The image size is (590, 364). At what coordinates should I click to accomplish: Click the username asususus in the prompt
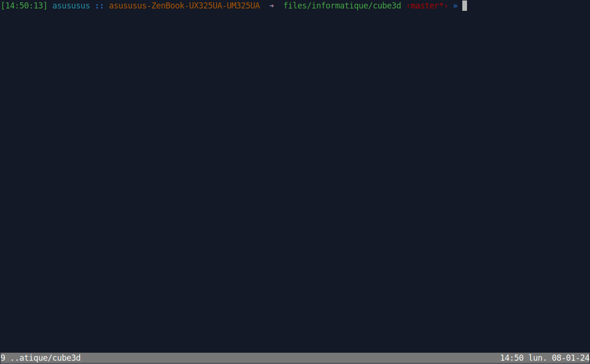pyautogui.click(x=71, y=6)
